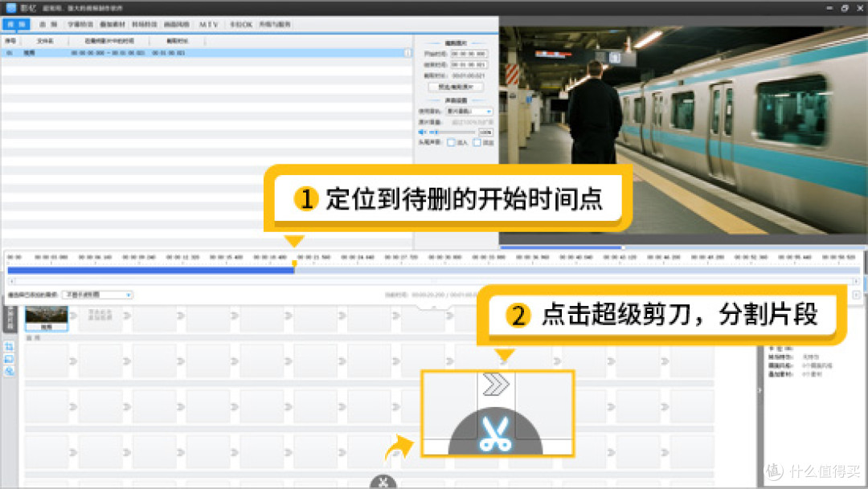Screen dimensions: 868x489
Task: Click the transition arrow after the 视频 clip
Action: click(x=72, y=316)
